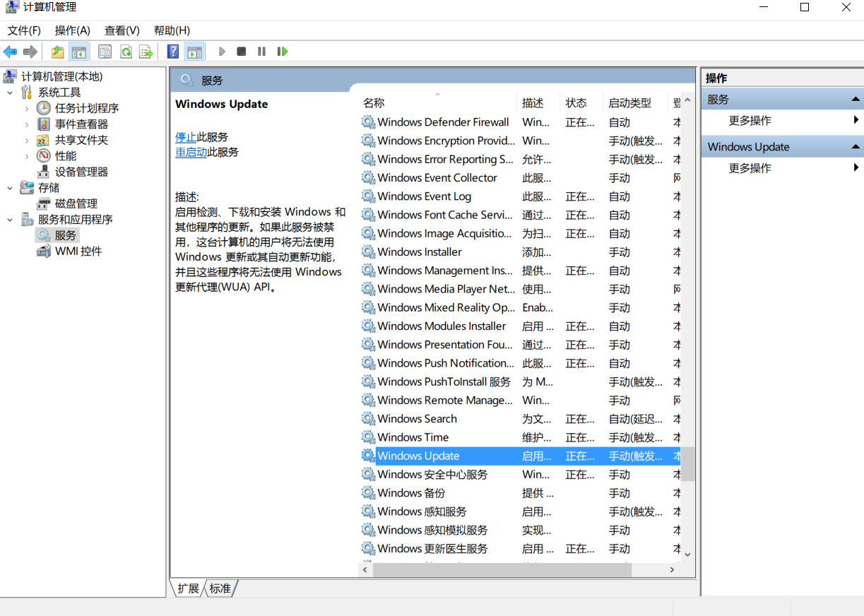Expand the 事件查看器 node arrow

tap(27, 124)
